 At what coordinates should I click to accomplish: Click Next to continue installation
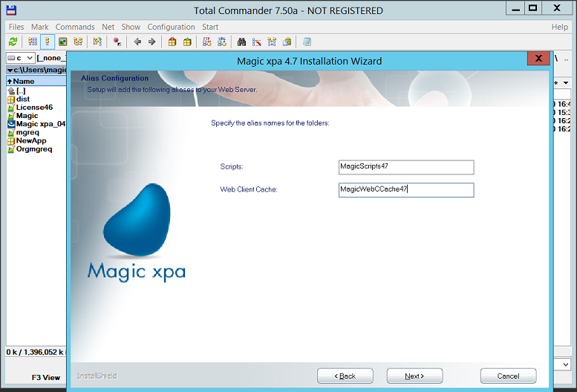tap(414, 376)
